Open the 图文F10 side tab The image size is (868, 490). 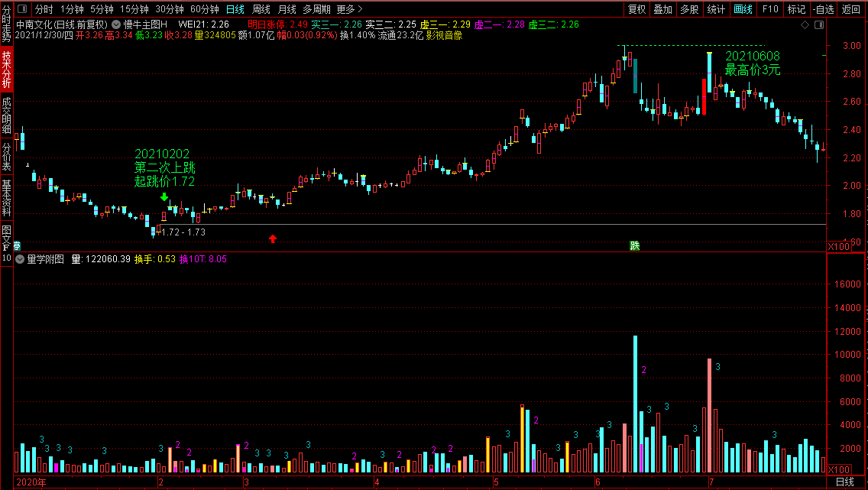[x=7, y=243]
